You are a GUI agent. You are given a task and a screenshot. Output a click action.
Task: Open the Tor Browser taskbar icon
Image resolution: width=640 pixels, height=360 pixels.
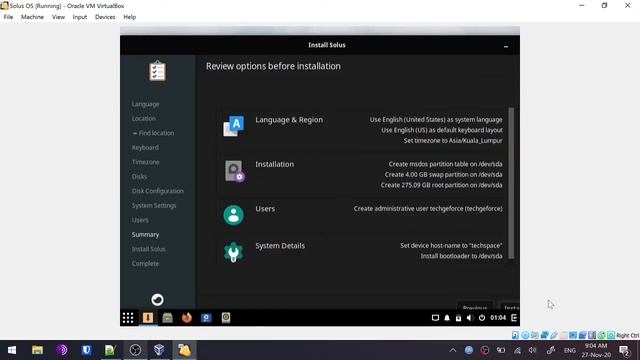[x=62, y=350]
